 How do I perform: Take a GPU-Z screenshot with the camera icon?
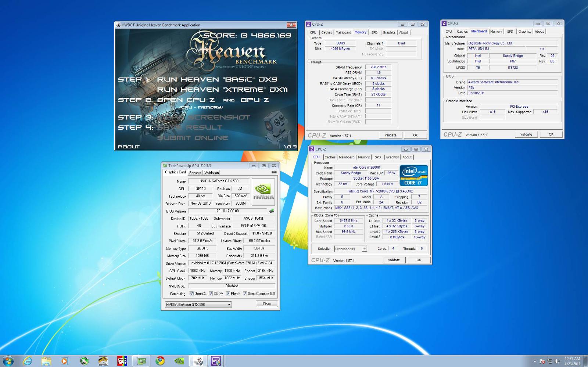coord(274,172)
